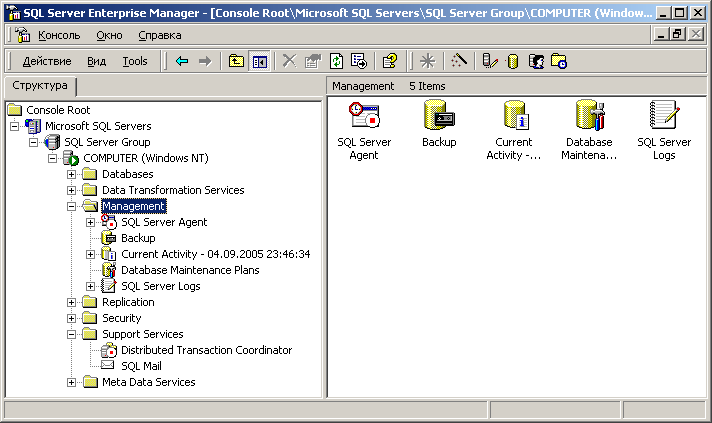Open the Действие menu

coord(47,61)
